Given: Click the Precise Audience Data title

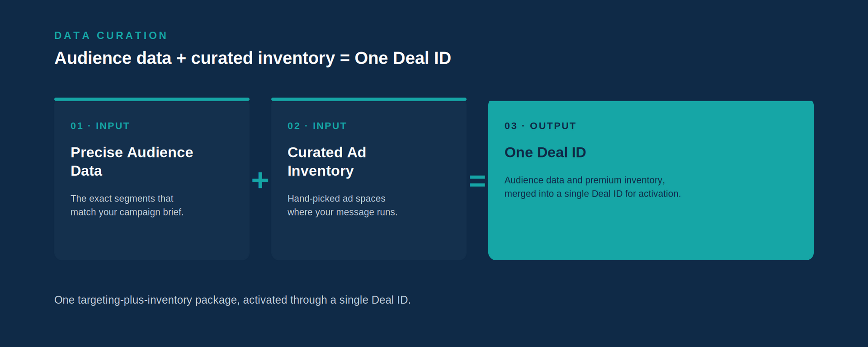Looking at the screenshot, I should [x=132, y=161].
